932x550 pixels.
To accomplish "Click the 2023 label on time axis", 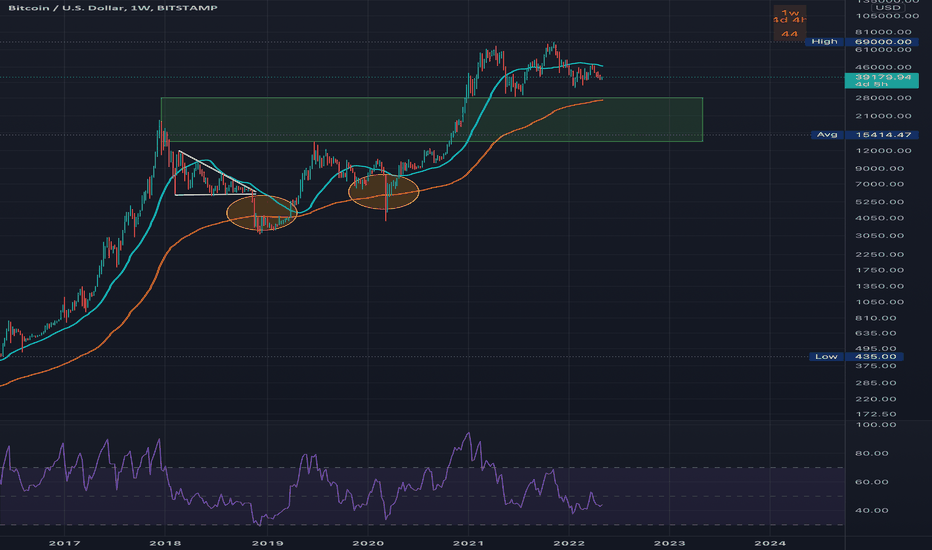I will (x=669, y=543).
